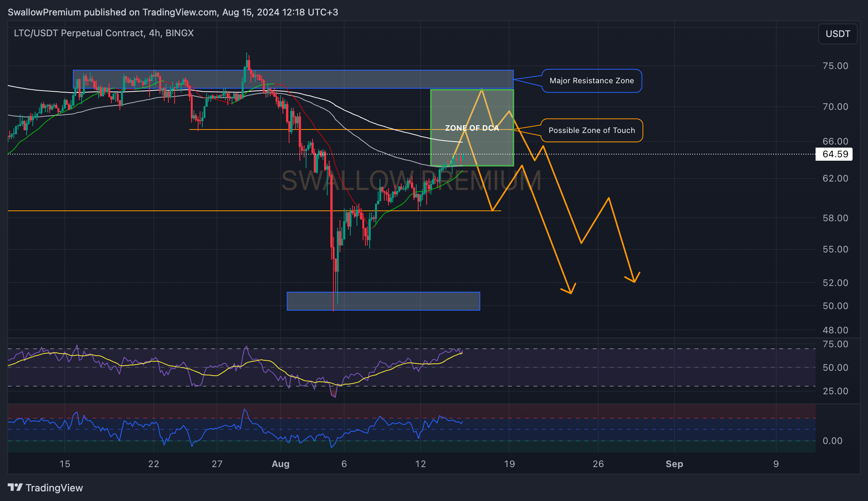This screenshot has height=501, width=868.
Task: Click the current price label 64.59
Action: click(x=835, y=154)
